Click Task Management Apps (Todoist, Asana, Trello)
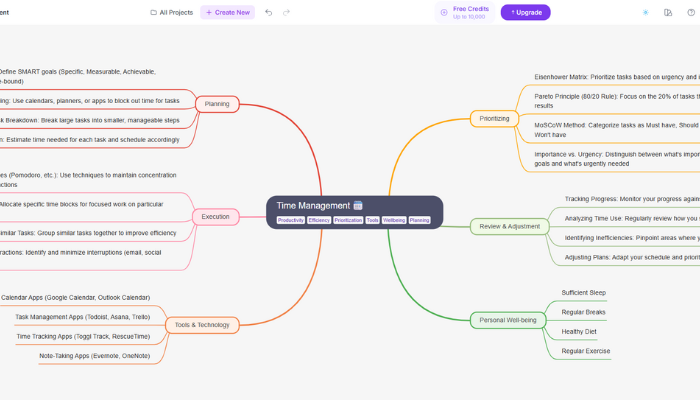 [x=83, y=317]
